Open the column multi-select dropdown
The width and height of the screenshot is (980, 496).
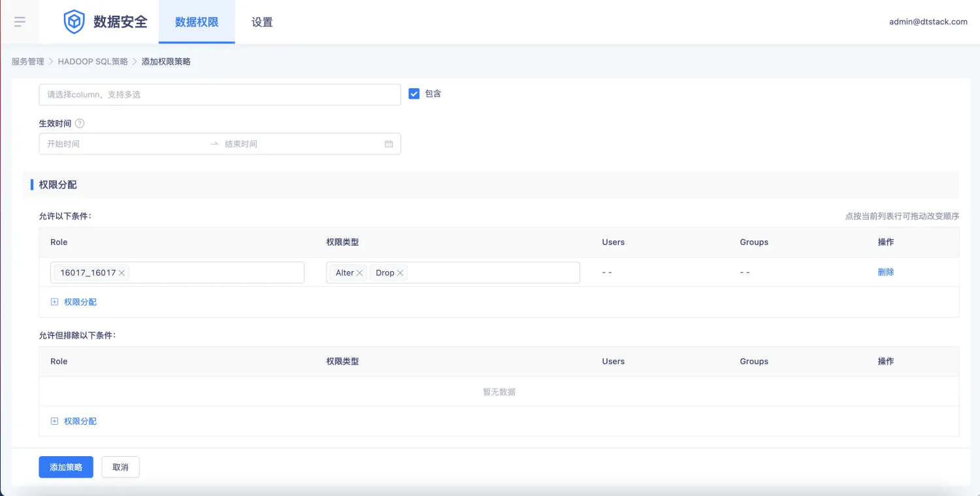click(220, 95)
